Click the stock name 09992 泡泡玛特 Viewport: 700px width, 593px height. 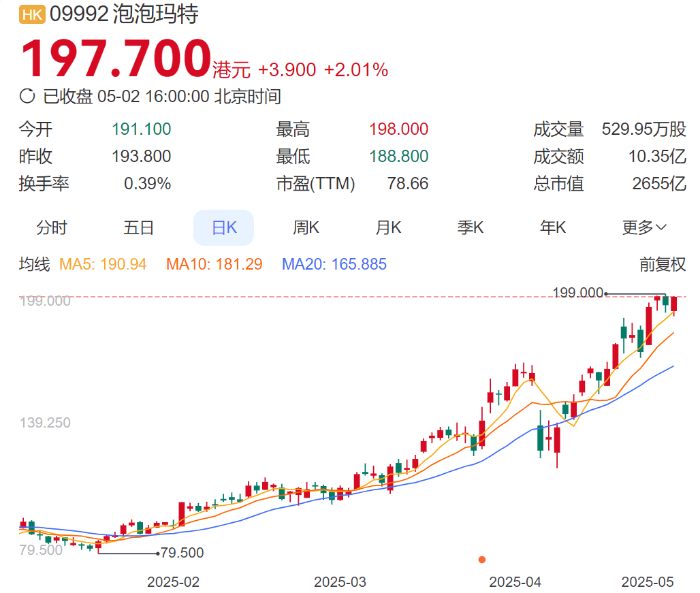[124, 14]
